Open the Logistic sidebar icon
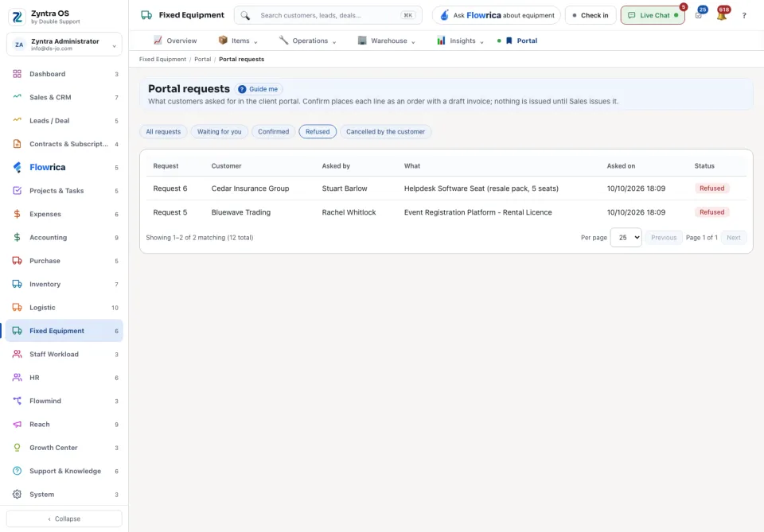 [x=17, y=307]
